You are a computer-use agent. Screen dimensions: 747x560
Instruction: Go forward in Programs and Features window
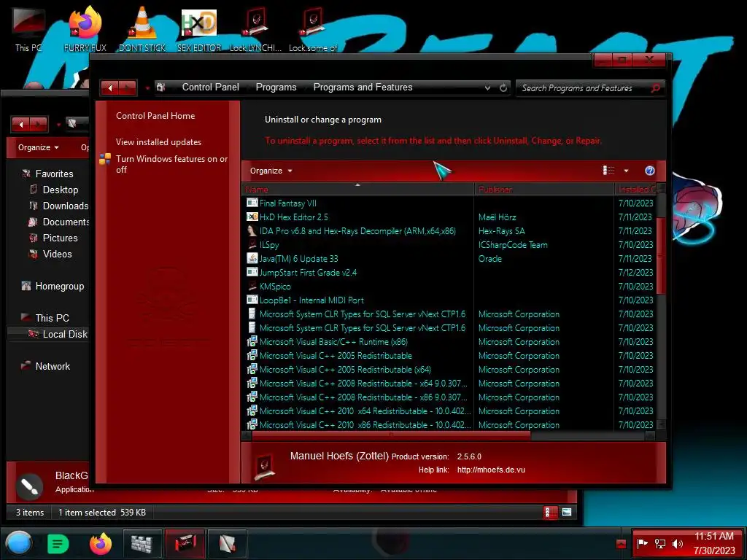point(127,87)
